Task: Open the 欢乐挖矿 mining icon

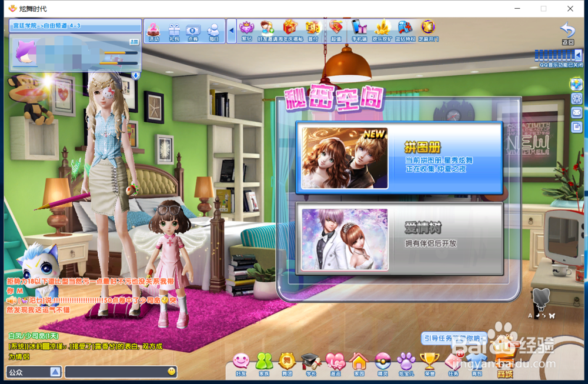Action: (382, 31)
